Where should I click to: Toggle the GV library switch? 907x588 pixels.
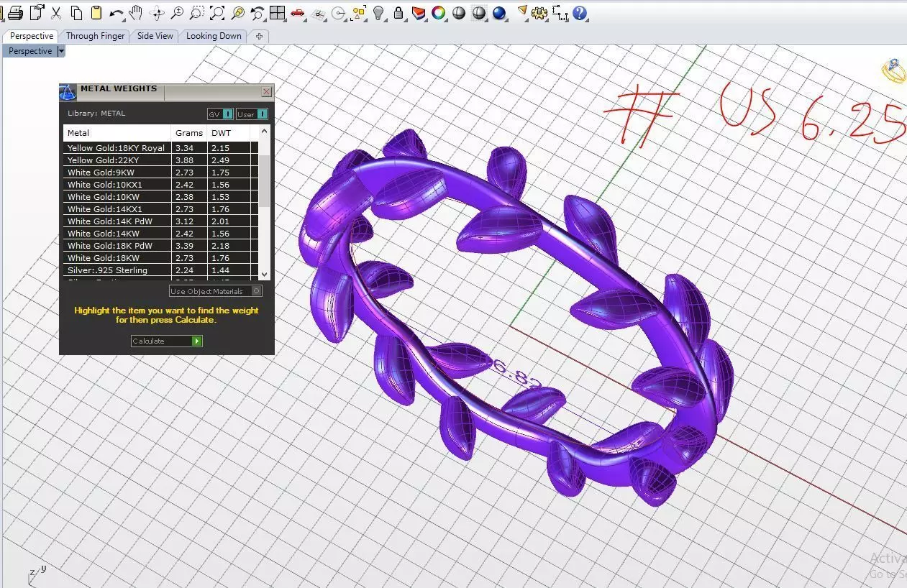pos(220,114)
